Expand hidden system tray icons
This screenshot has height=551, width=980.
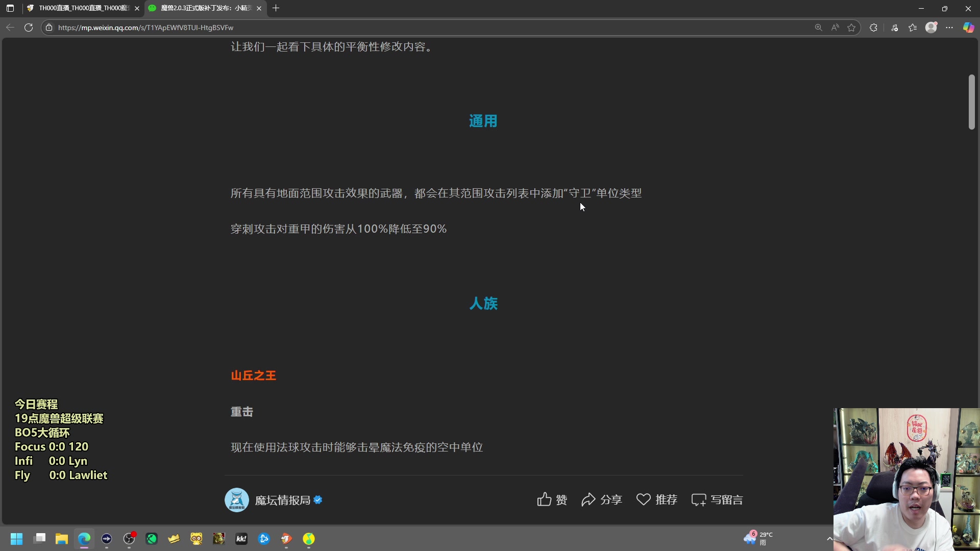point(829,539)
